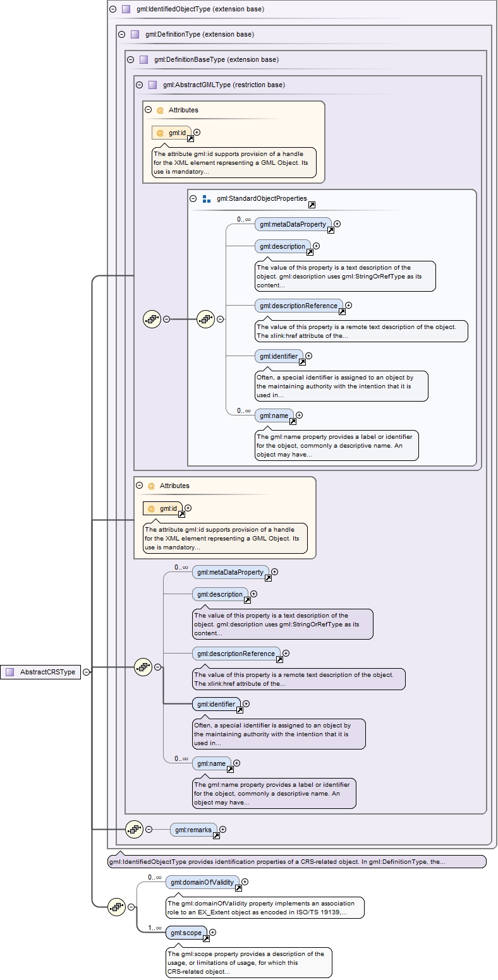Image resolution: width=498 pixels, height=980 pixels.
Task: Click the sequence compositor icon beside gml:remarks
Action: point(134,829)
